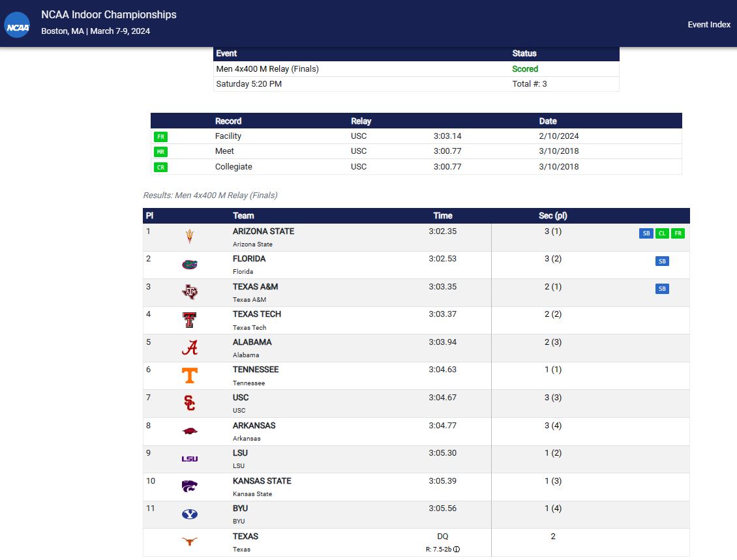Click the Florida Gators logo

point(190,265)
